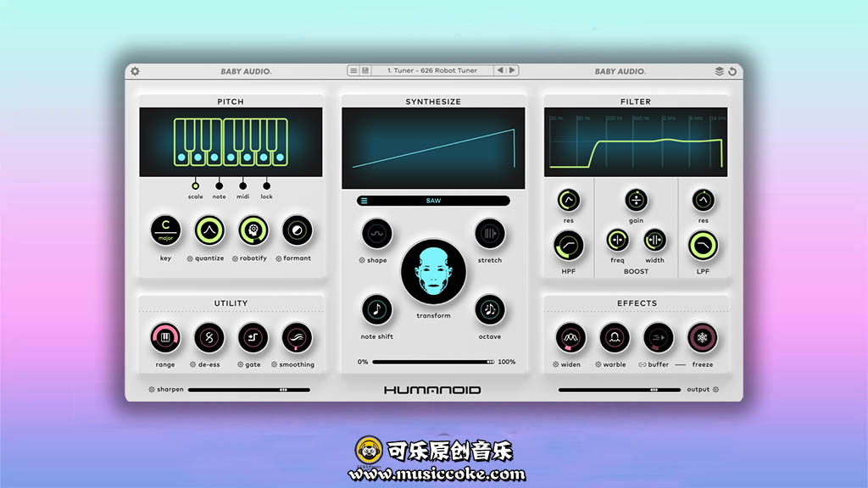Click the boost width knob

tap(655, 240)
